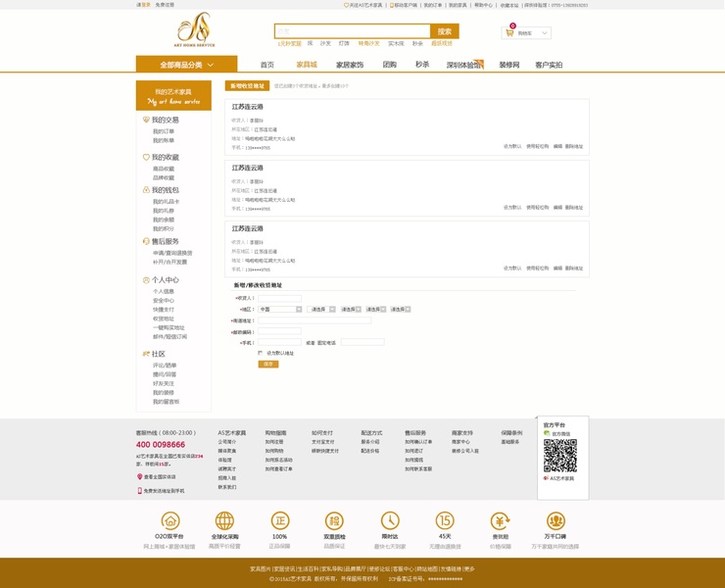Click 编辑 on the second address card

pos(557,207)
